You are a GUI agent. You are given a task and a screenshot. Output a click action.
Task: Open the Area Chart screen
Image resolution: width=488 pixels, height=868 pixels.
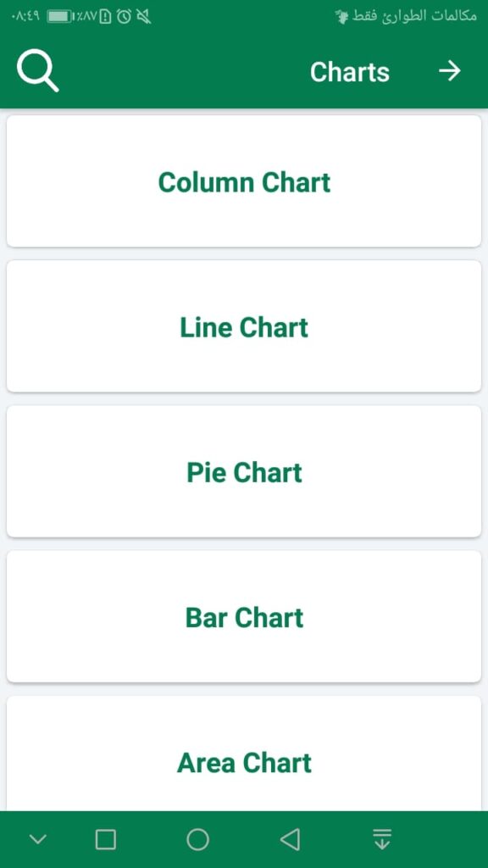coord(244,762)
